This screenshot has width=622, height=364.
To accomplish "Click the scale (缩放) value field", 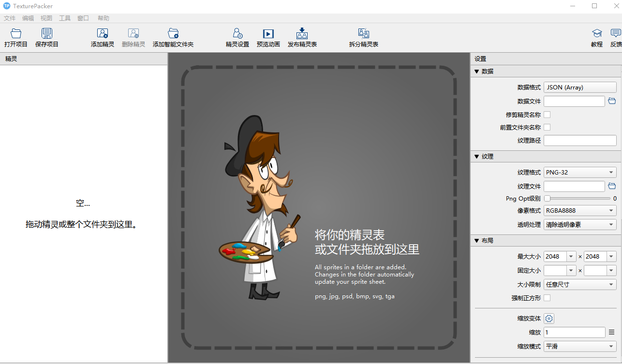I will 574,332.
